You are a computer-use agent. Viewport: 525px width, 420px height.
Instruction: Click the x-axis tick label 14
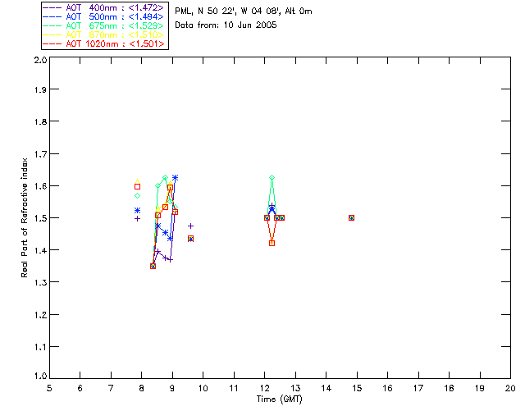coord(326,388)
